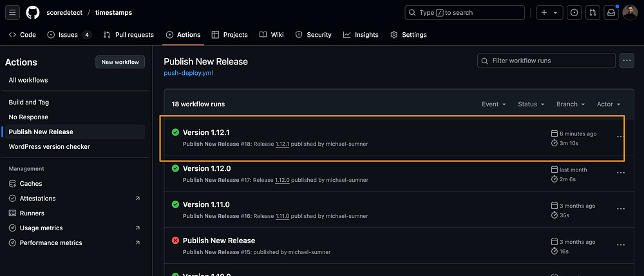The height and width of the screenshot is (276, 644).
Task: Expand the Actor filter dropdown
Action: (x=609, y=104)
